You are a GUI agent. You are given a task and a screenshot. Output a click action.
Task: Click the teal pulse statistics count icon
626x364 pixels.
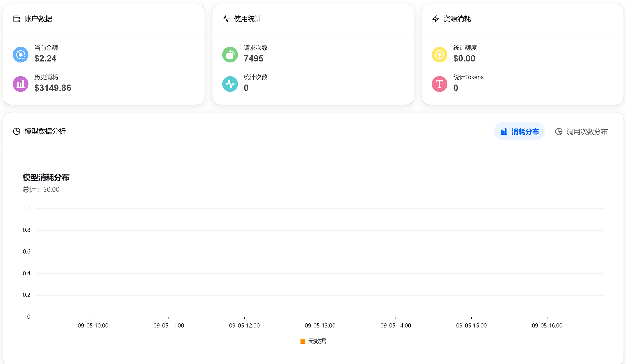pos(230,84)
